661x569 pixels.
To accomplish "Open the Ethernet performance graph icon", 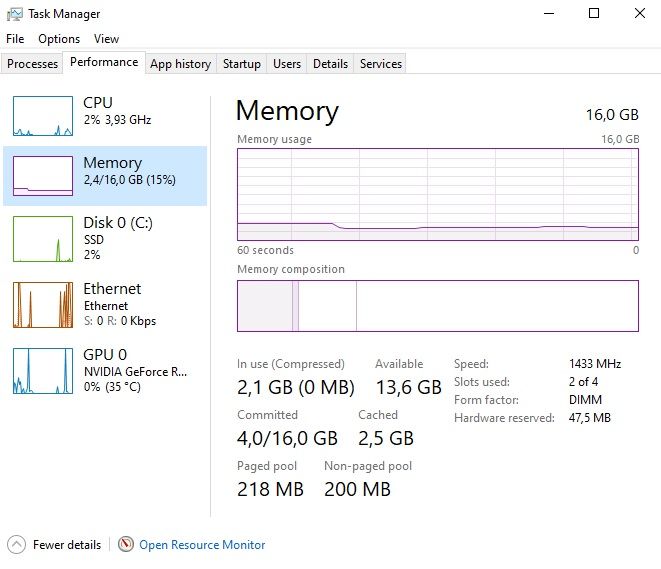I will [43, 305].
